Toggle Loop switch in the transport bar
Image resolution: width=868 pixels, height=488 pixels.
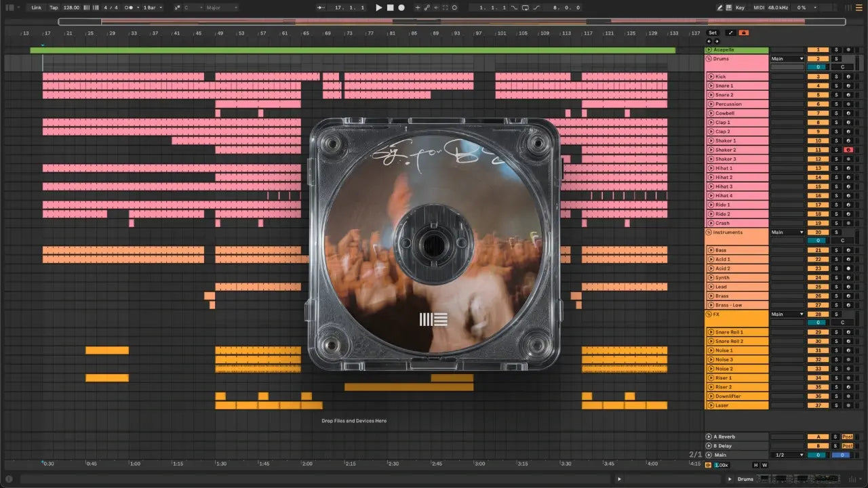526,7
